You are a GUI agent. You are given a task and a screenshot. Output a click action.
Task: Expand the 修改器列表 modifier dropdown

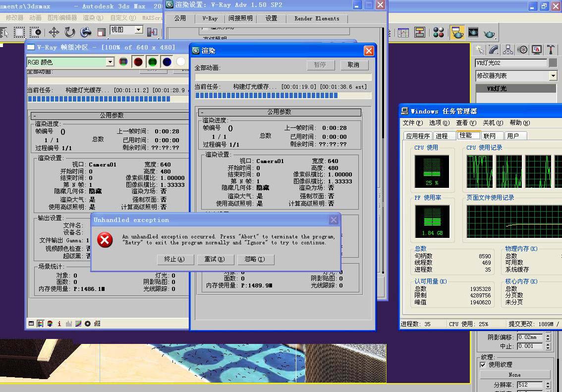[x=553, y=76]
